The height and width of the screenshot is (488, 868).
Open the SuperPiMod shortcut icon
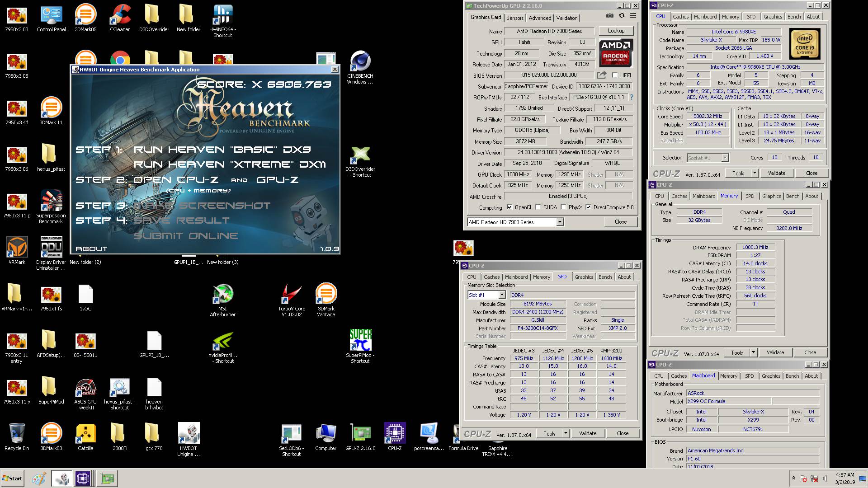tap(360, 347)
